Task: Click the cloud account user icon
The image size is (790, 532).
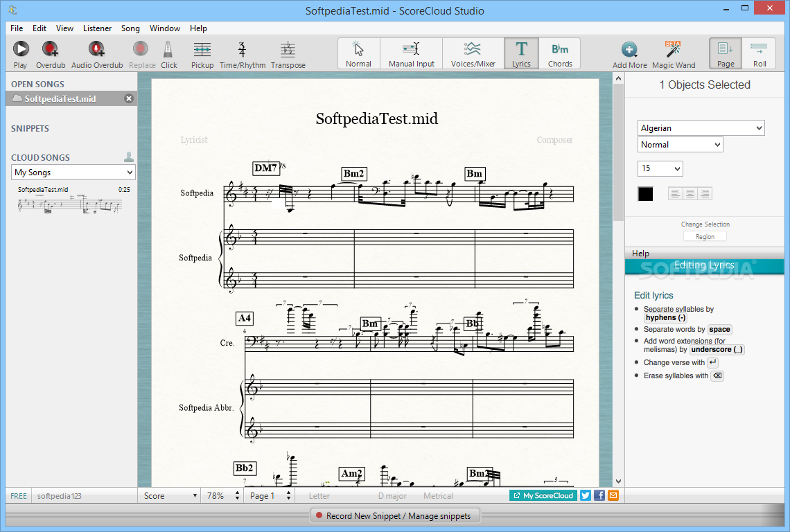Action: point(129,157)
